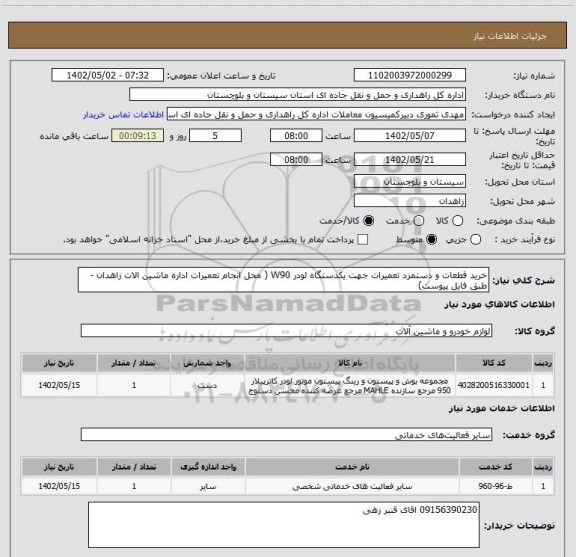Click the نام کالا column header
The image size is (576, 557).
point(350,363)
